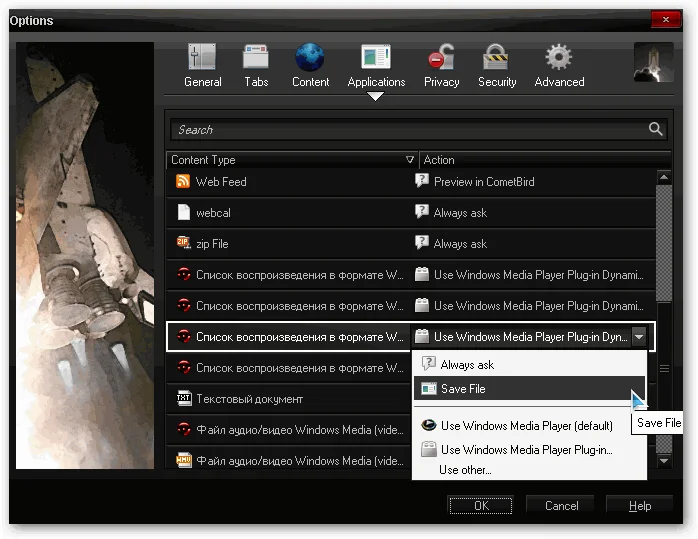Screen dimensions: 698x539
Task: Click the search magnifier icon
Action: pos(655,129)
